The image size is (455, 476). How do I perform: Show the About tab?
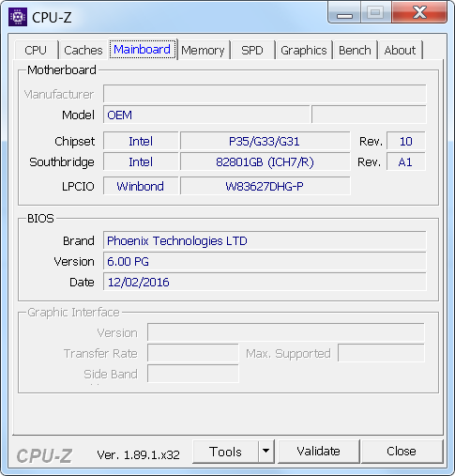coord(400,50)
